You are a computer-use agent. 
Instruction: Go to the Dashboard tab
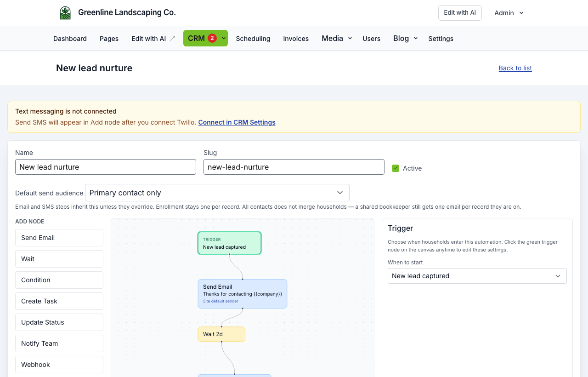click(x=70, y=39)
